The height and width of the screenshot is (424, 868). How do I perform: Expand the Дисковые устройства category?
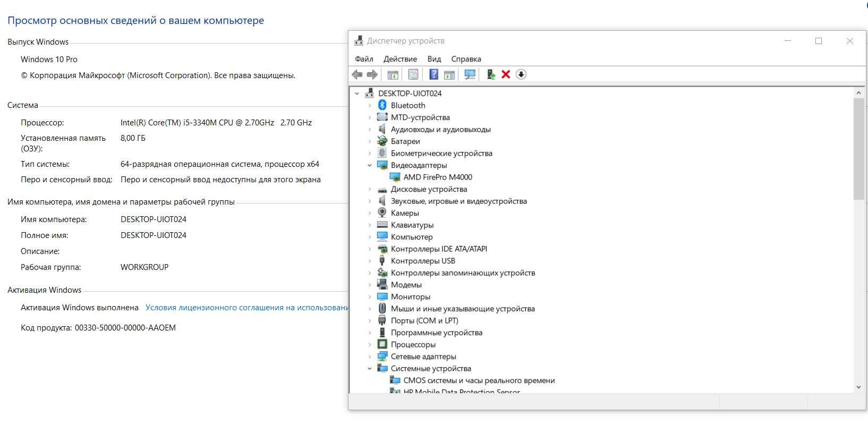pos(370,189)
